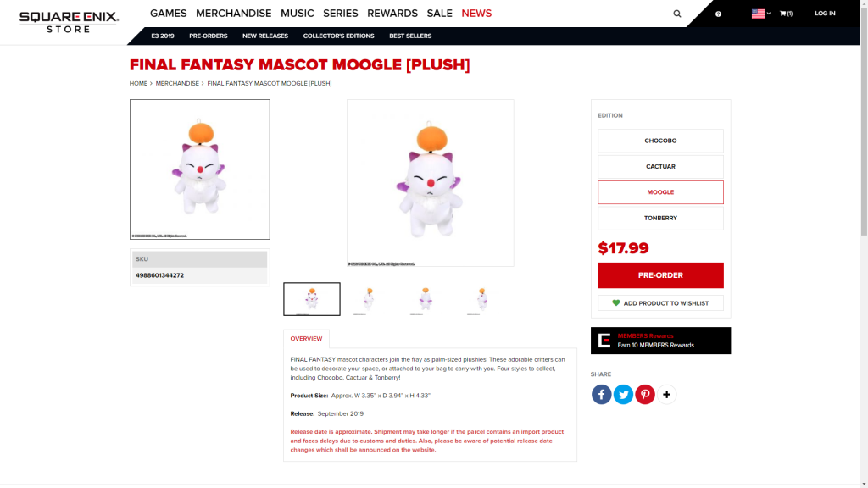868x488 pixels.
Task: Share on Pinterest icon
Action: click(x=645, y=395)
